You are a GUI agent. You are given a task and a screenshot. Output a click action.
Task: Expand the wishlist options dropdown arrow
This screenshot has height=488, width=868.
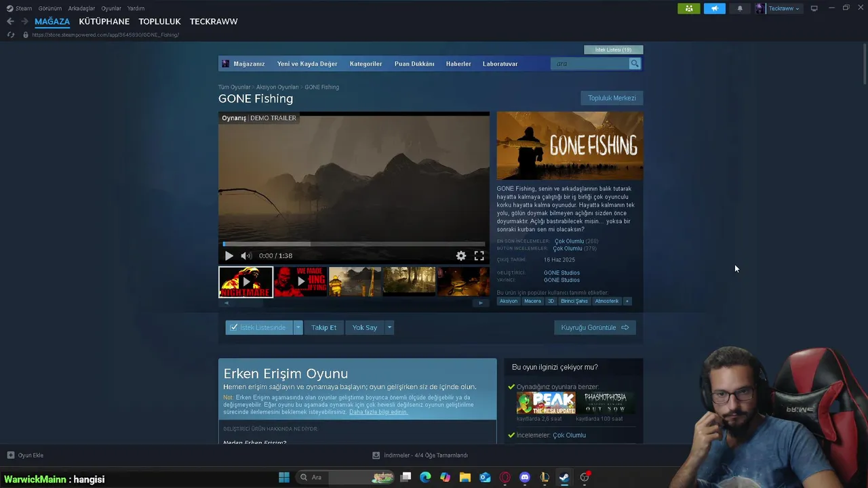pyautogui.click(x=298, y=327)
